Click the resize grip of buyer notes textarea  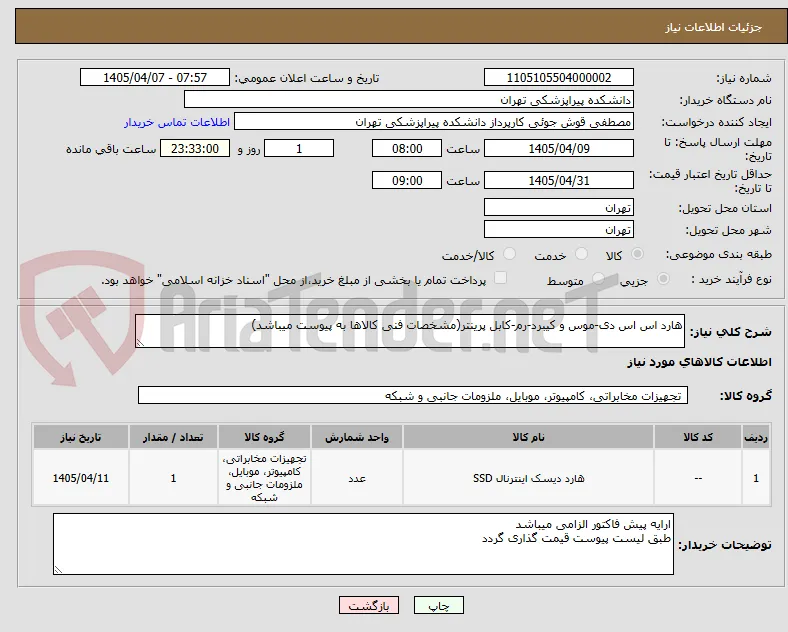58,570
